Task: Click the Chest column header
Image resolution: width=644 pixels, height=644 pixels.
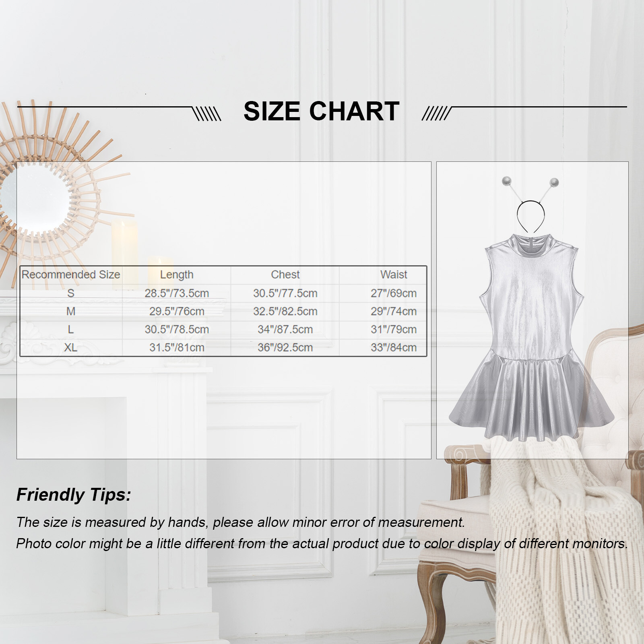Action: click(285, 275)
